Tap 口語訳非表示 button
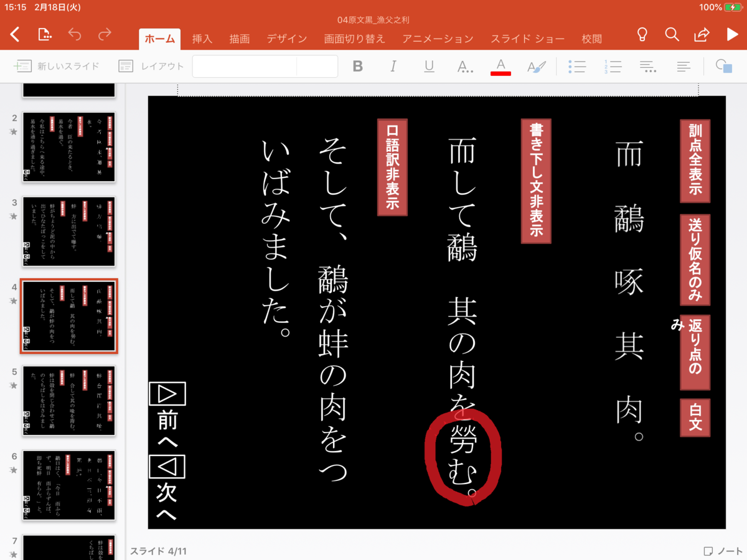 tap(392, 167)
